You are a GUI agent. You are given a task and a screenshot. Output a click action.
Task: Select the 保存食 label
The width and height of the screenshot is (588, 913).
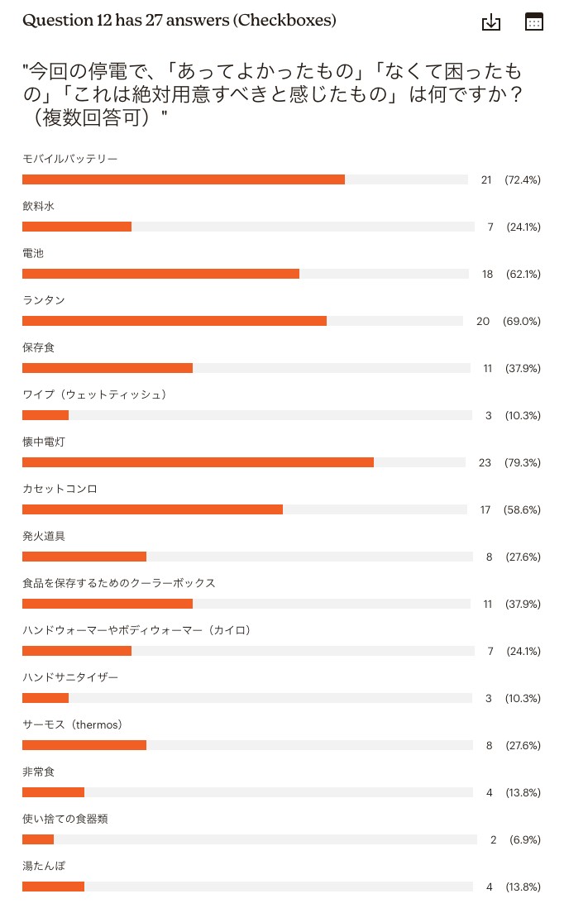coord(38,347)
